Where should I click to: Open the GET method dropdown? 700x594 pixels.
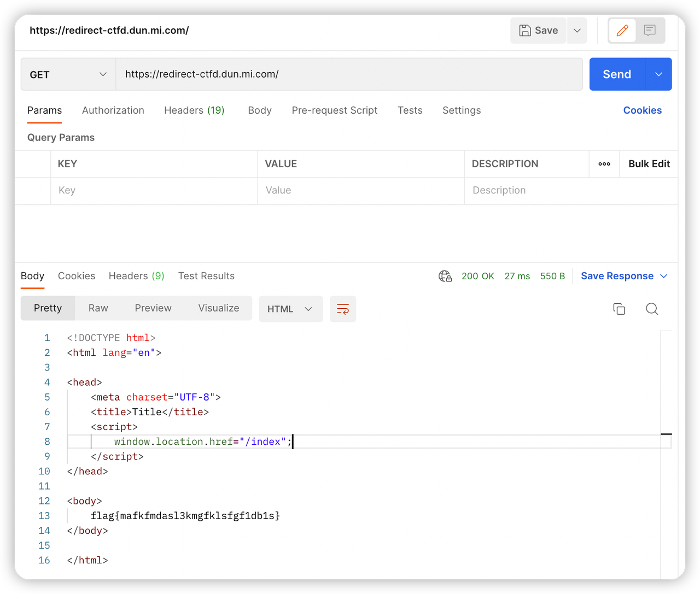(68, 74)
